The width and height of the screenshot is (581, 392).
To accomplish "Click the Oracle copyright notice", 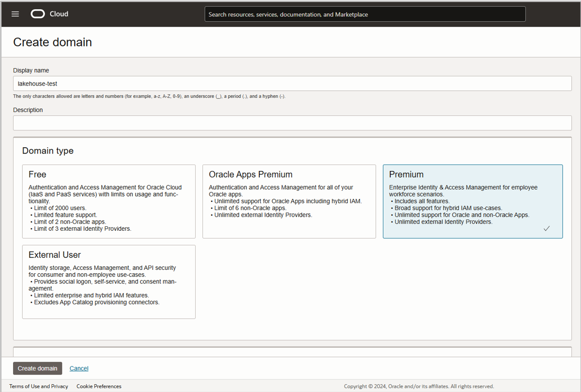I will [x=419, y=386].
